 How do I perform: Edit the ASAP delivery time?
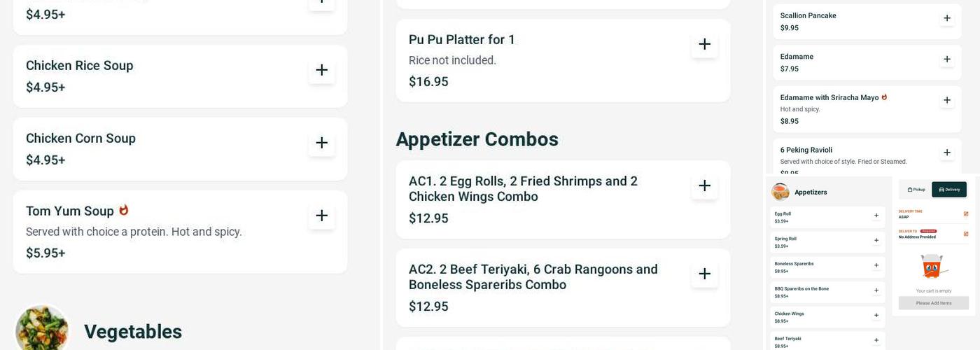tap(966, 214)
